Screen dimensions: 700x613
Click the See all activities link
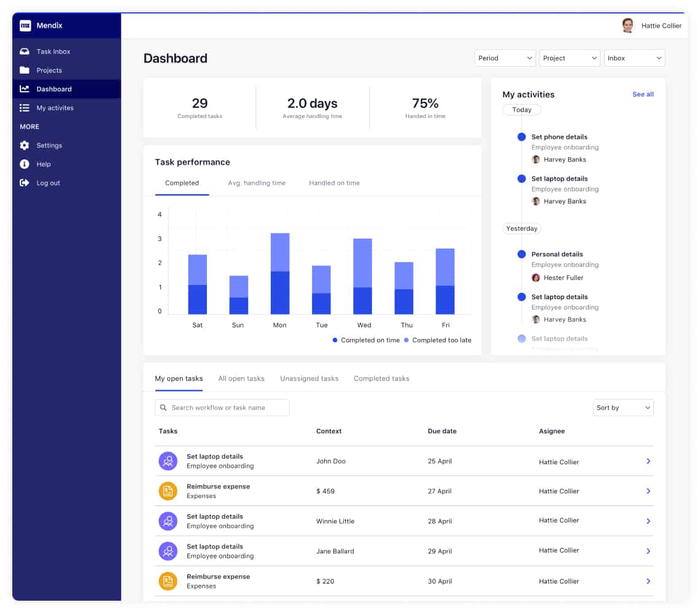[643, 95]
